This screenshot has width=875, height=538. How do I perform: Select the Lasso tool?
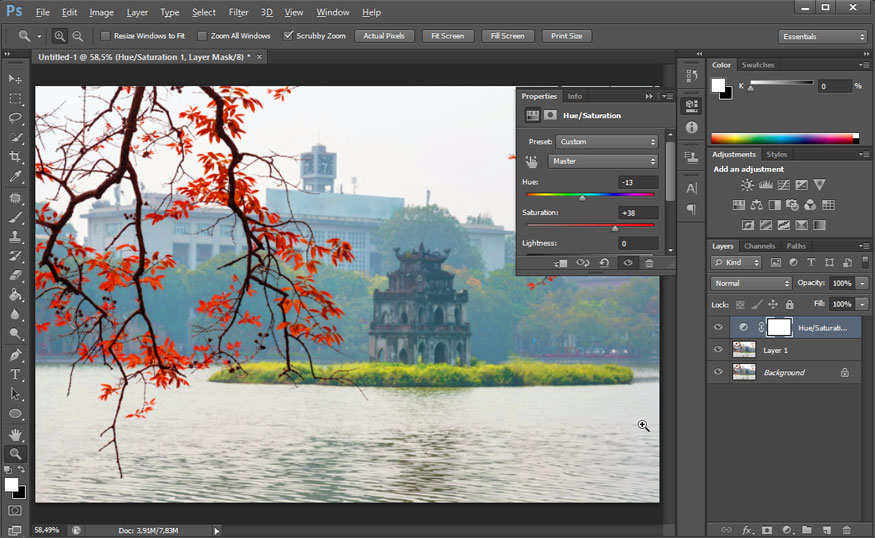(15, 118)
